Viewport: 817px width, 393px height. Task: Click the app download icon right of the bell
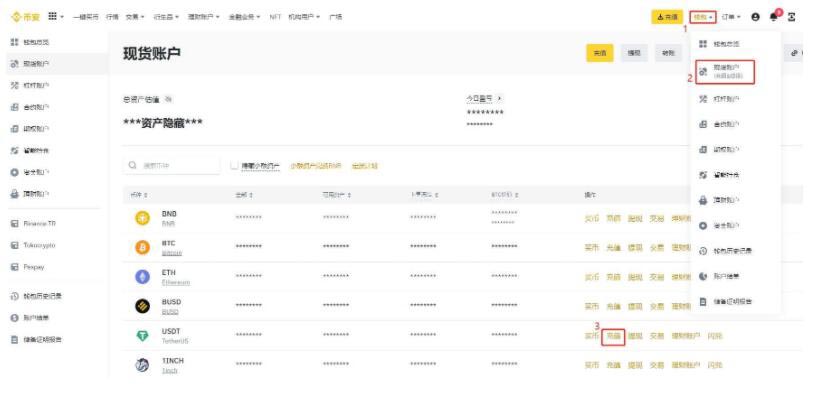tap(791, 17)
